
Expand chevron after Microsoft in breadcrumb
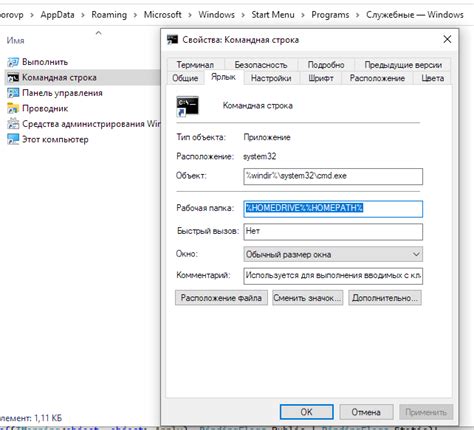(x=190, y=15)
